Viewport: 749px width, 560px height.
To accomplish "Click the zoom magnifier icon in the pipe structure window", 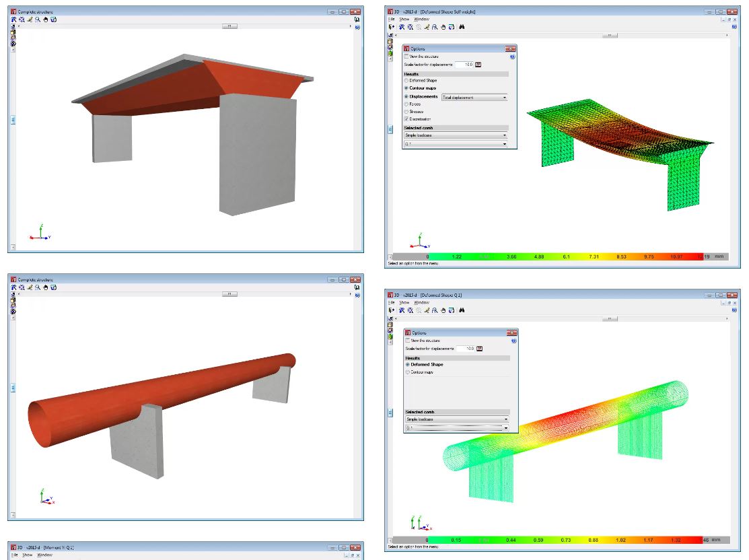I will coord(37,287).
